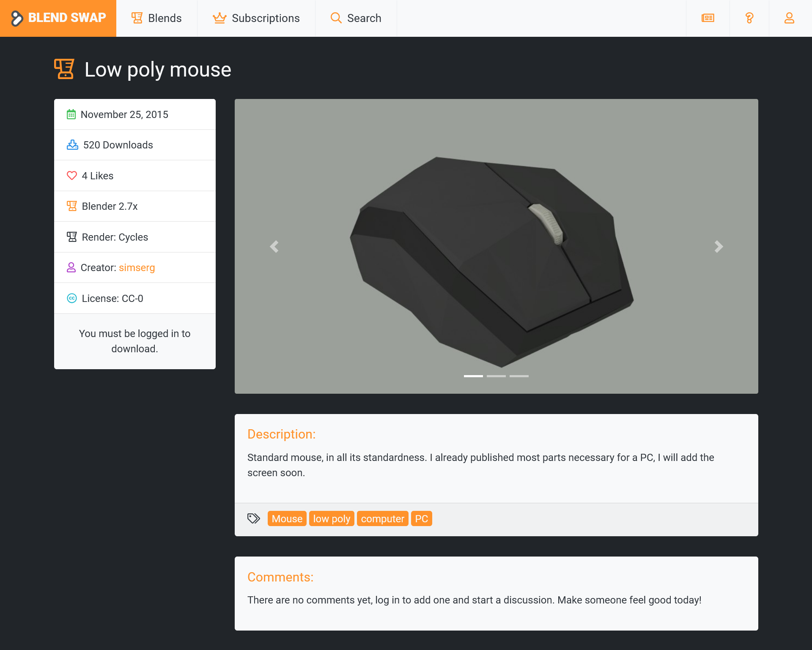Open the 'computer' tag
The image size is (812, 650).
point(382,518)
